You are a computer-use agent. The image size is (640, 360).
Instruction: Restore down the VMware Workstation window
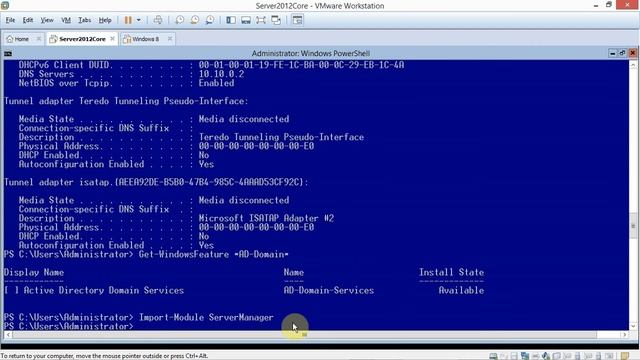click(609, 5)
